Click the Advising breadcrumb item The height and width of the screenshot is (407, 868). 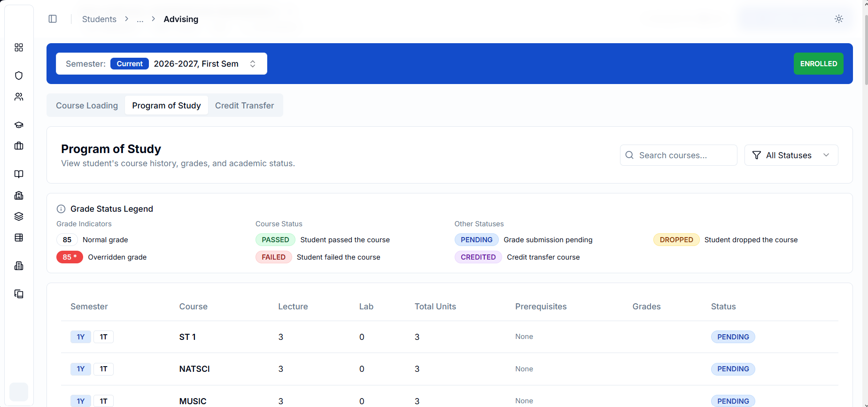coord(181,19)
